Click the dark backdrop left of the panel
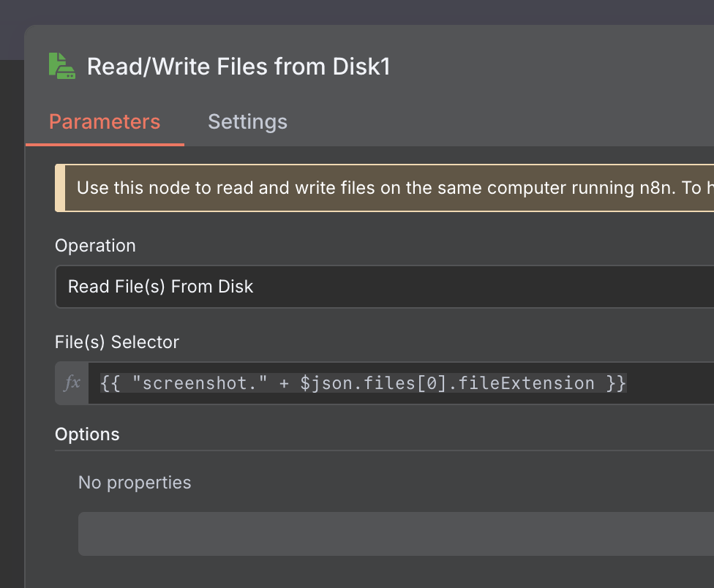714x588 pixels. coord(12,319)
